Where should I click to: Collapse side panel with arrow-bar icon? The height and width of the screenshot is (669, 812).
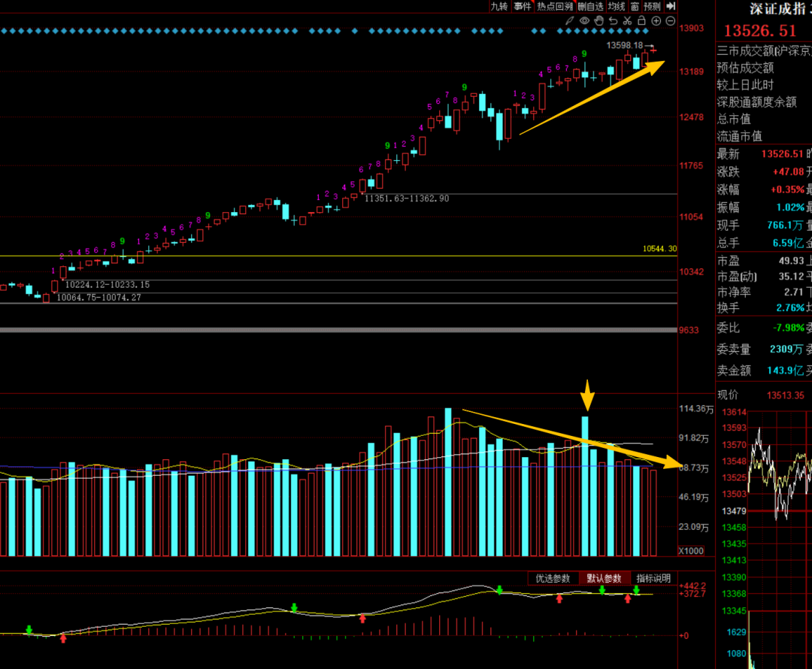click(x=671, y=6)
